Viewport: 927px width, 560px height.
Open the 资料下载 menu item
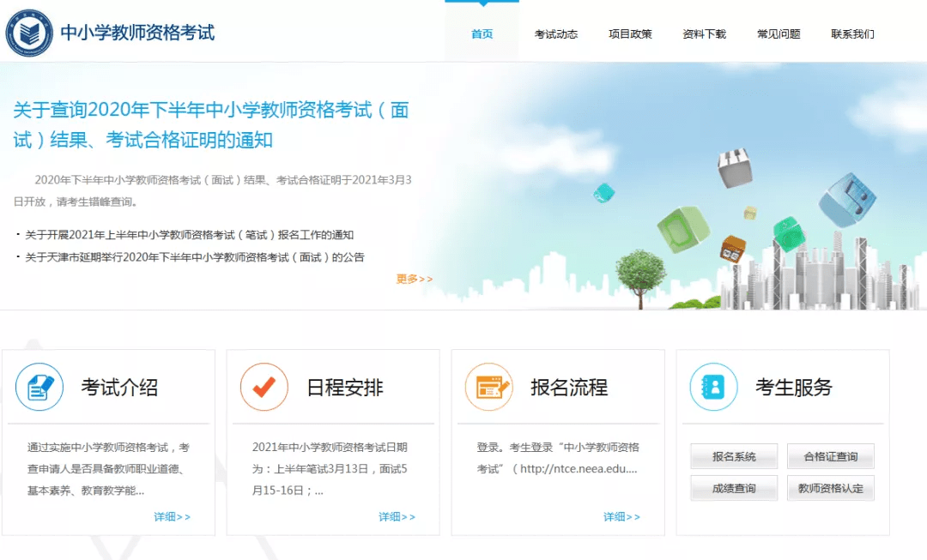(705, 34)
